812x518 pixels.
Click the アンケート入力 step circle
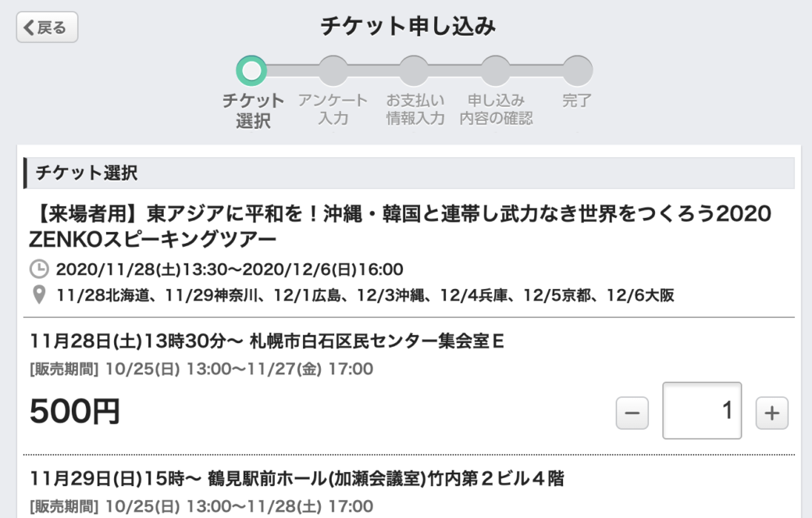point(333,70)
